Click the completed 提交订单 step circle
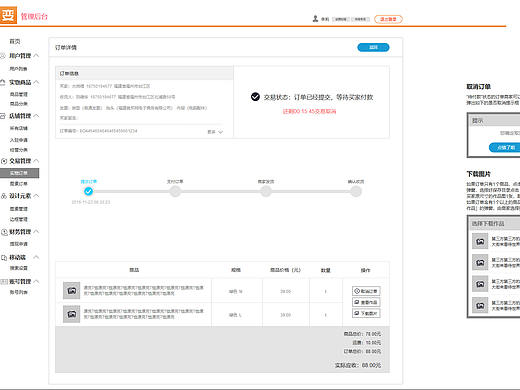Image resolution: width=520 pixels, height=390 pixels. [88, 191]
